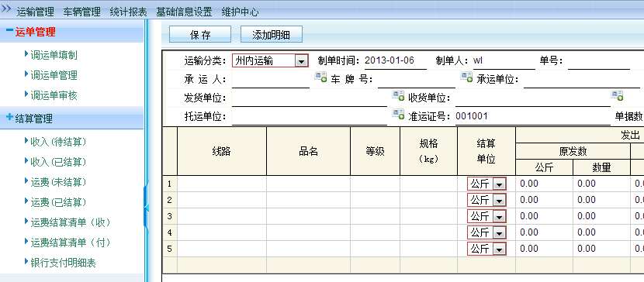This screenshot has width=644, height=282.
Task: Click the 添加明细 button
Action: pos(272,34)
